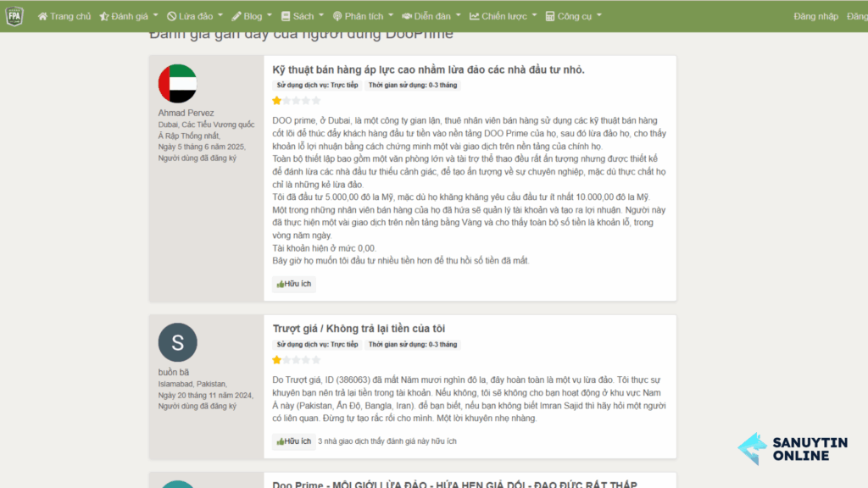Click the text '3 nhà giao dịch thấy đánh giá này hữu ích'
The height and width of the screenshot is (488, 868).
pos(387,441)
